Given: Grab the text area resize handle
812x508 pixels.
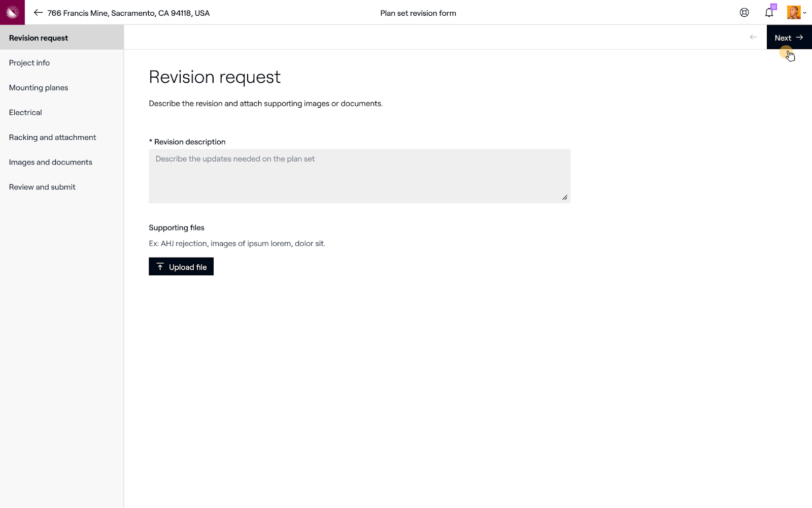Looking at the screenshot, I should [565, 198].
